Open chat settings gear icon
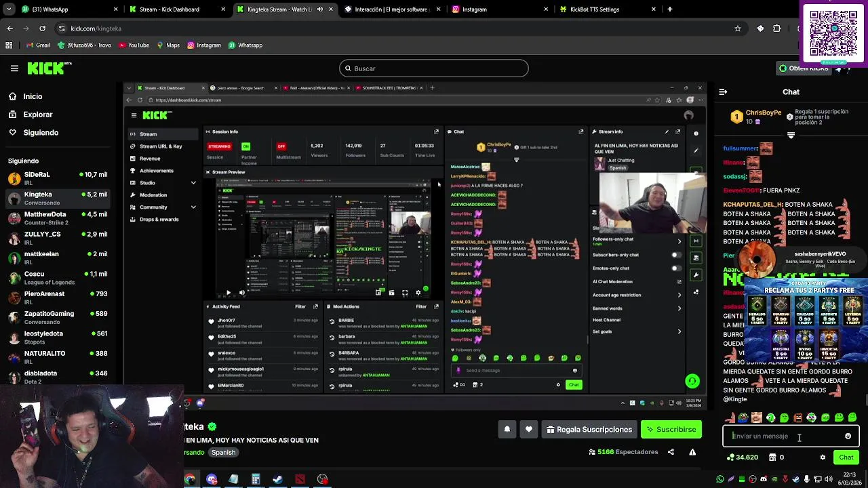868x488 pixels. 823,457
